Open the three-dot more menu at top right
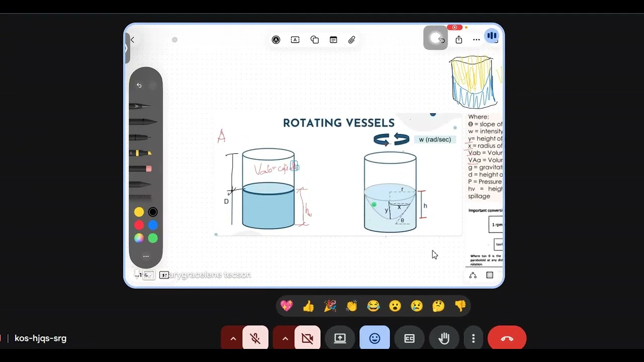 pyautogui.click(x=476, y=40)
